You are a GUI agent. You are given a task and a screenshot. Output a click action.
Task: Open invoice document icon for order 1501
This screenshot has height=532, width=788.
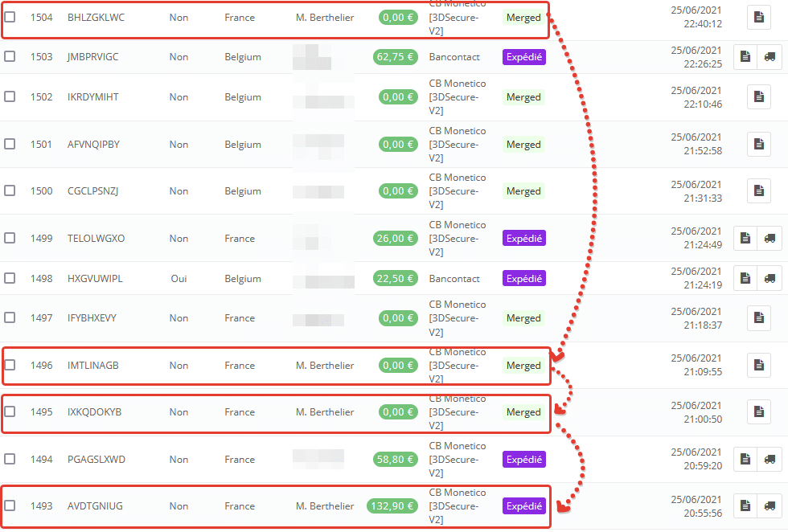[x=759, y=144]
